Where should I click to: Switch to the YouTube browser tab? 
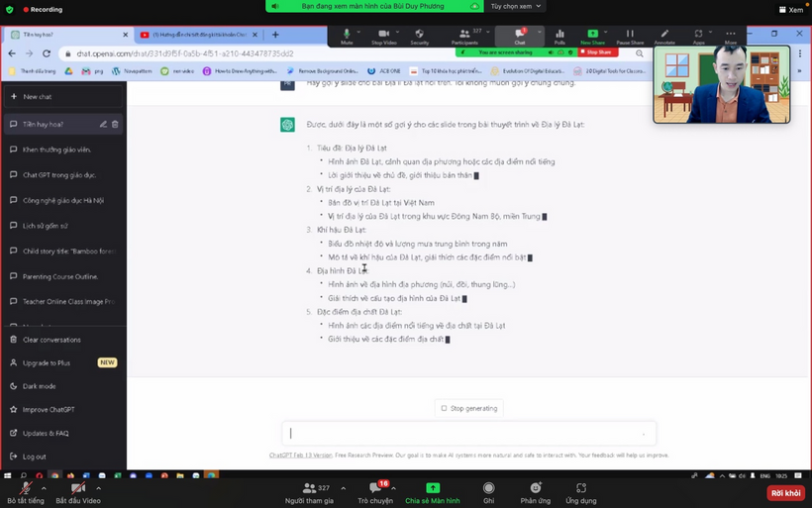(x=198, y=35)
